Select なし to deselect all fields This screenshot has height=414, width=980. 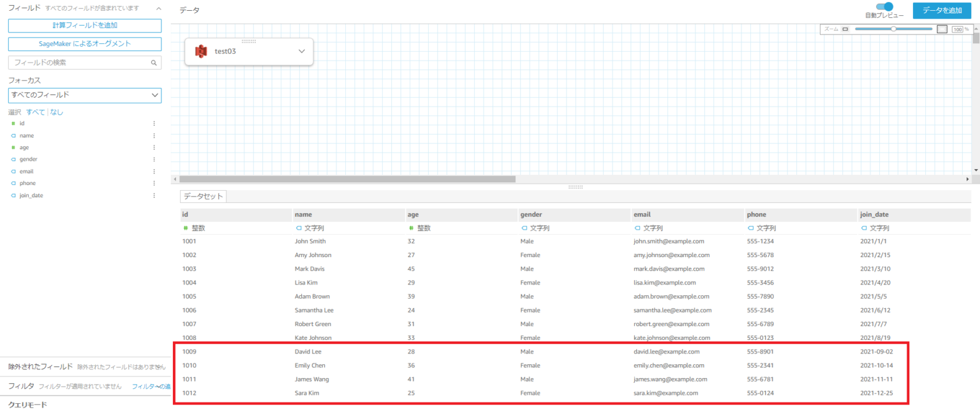point(56,112)
